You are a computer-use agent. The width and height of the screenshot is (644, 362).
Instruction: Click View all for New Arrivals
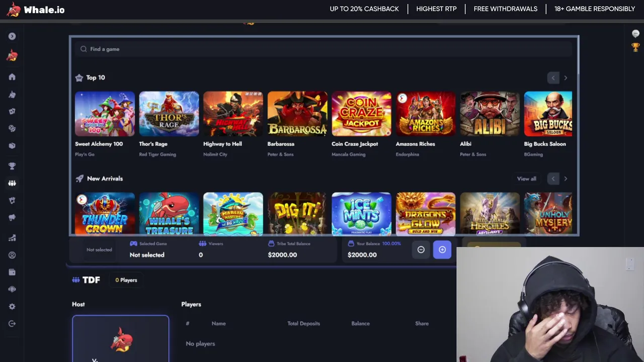click(526, 178)
